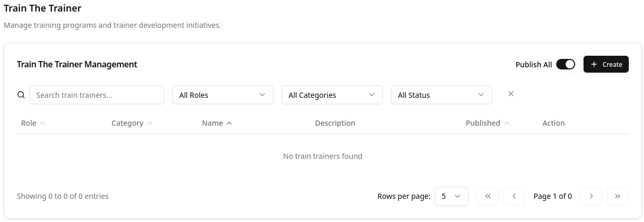The image size is (644, 222).
Task: Go to next page chevron button
Action: 591,196
